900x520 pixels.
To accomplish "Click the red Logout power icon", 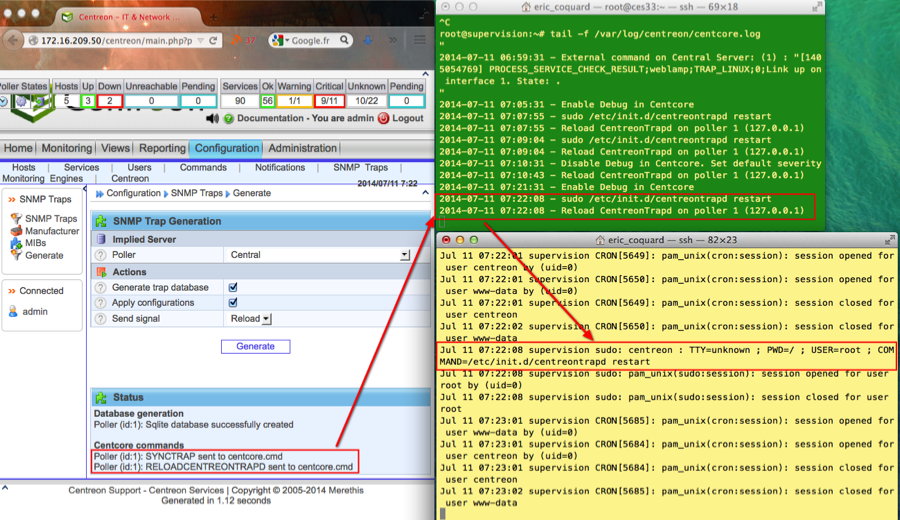I will tap(384, 118).
